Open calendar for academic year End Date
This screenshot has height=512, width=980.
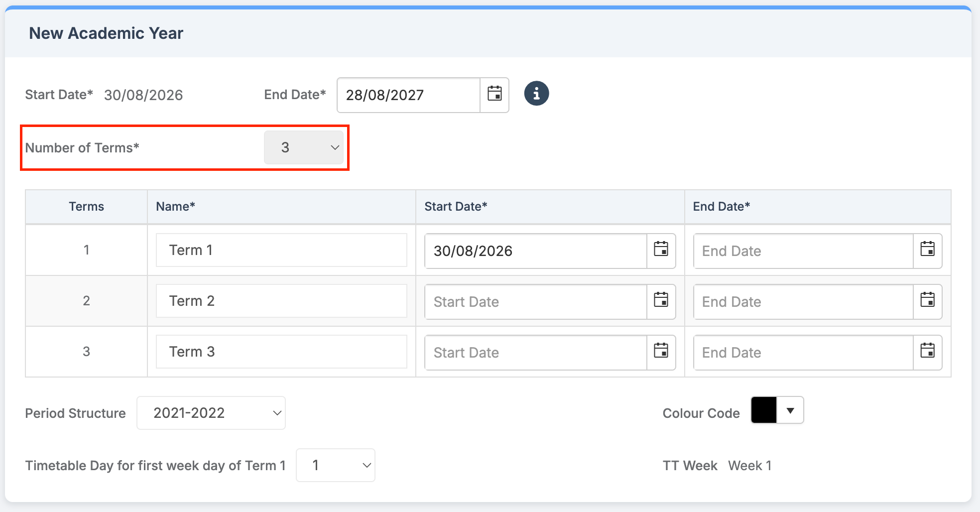[x=494, y=95]
